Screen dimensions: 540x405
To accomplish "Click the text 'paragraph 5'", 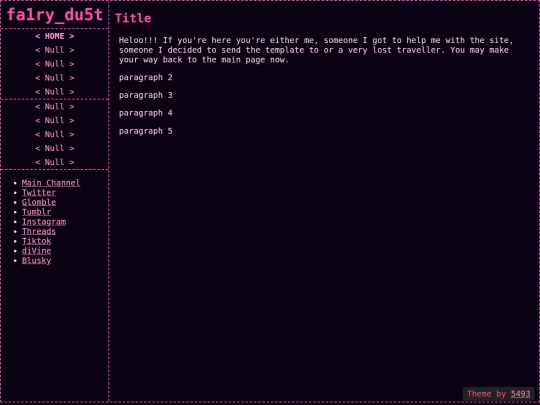I will [145, 131].
